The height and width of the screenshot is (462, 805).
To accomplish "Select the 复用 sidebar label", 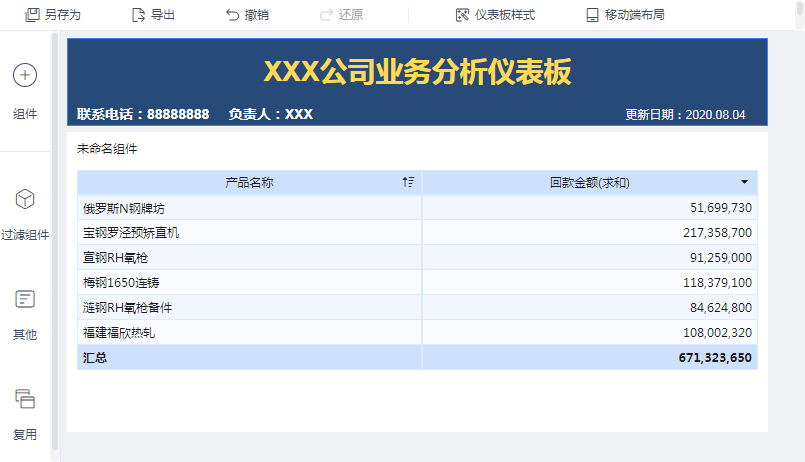I will point(25,435).
